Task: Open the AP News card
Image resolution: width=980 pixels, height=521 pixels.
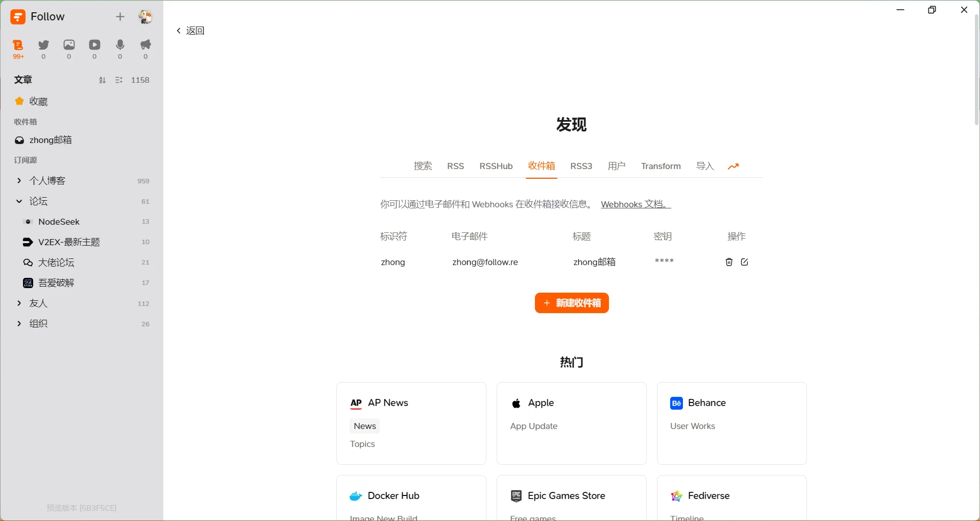Action: 411,423
